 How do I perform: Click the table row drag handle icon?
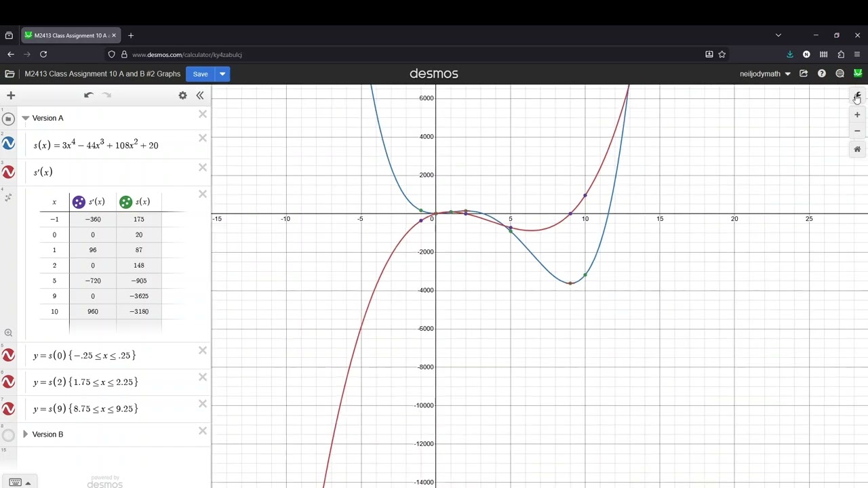click(x=8, y=198)
